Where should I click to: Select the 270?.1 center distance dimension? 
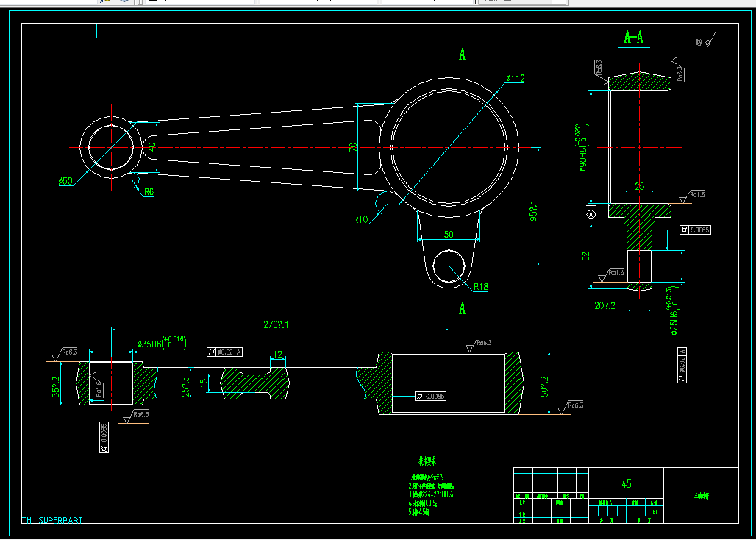[x=276, y=324]
